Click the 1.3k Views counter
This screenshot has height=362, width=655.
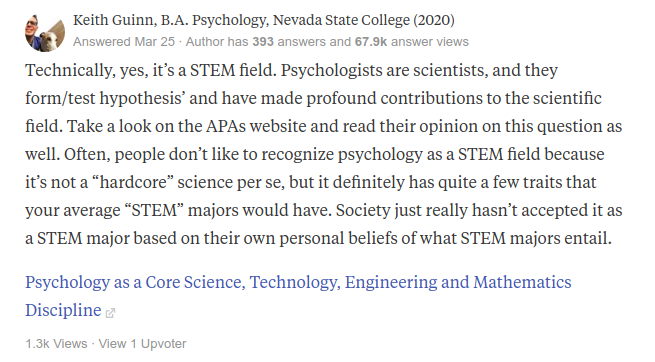(56, 344)
